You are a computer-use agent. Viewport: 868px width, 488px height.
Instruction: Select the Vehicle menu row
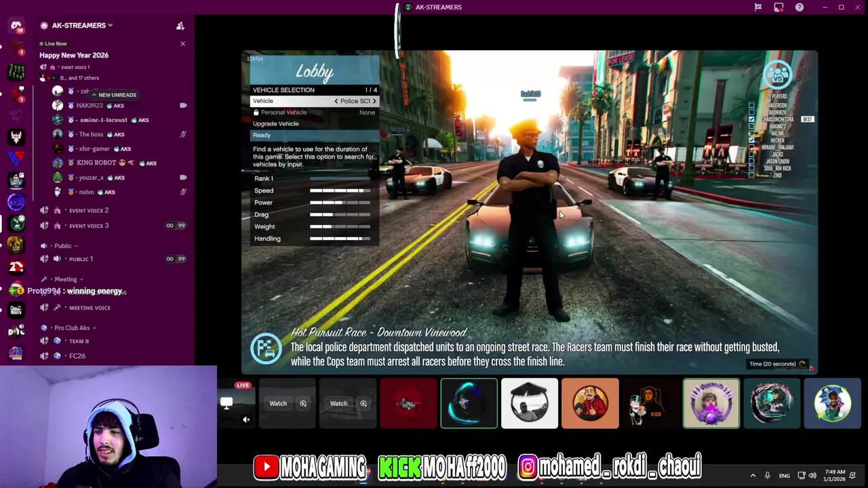[314, 101]
